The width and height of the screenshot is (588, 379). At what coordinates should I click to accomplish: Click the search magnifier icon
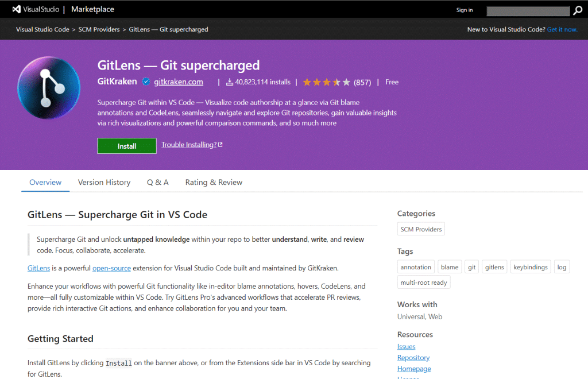[x=578, y=10]
